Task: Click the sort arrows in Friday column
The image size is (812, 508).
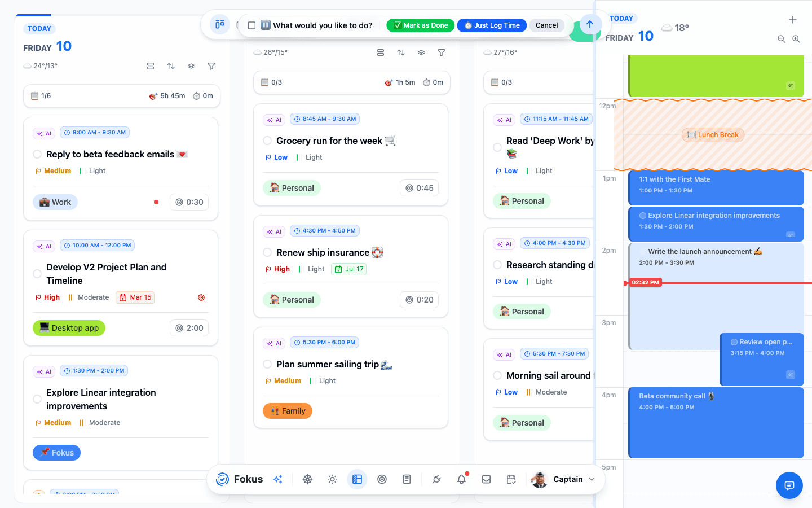Action: pos(171,66)
